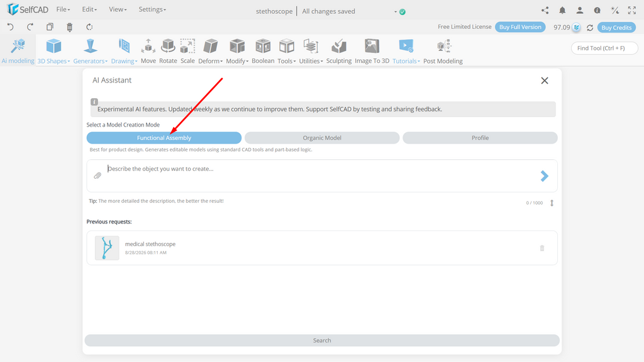
Task: Open the Image To 3D tool
Action: click(x=372, y=51)
